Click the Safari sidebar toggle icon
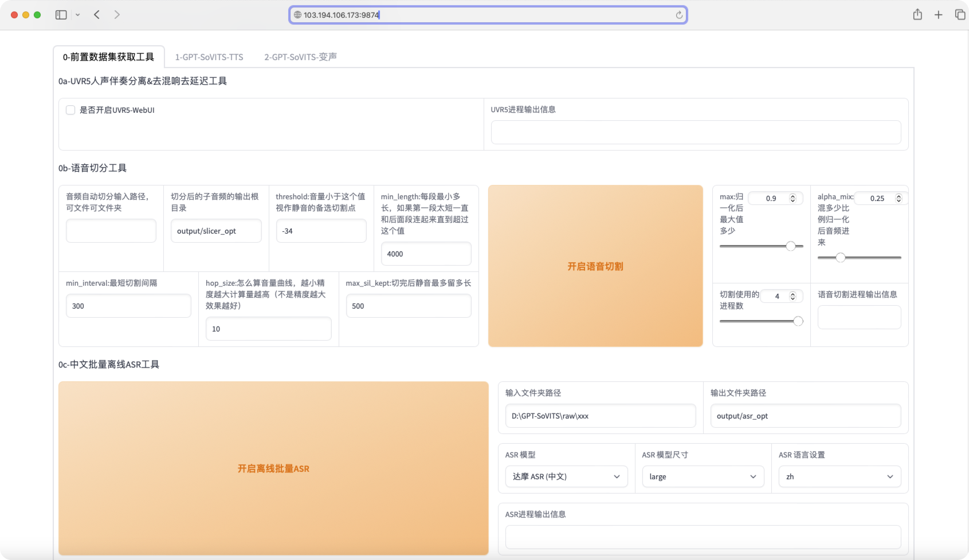The width and height of the screenshot is (969, 560). point(61,15)
